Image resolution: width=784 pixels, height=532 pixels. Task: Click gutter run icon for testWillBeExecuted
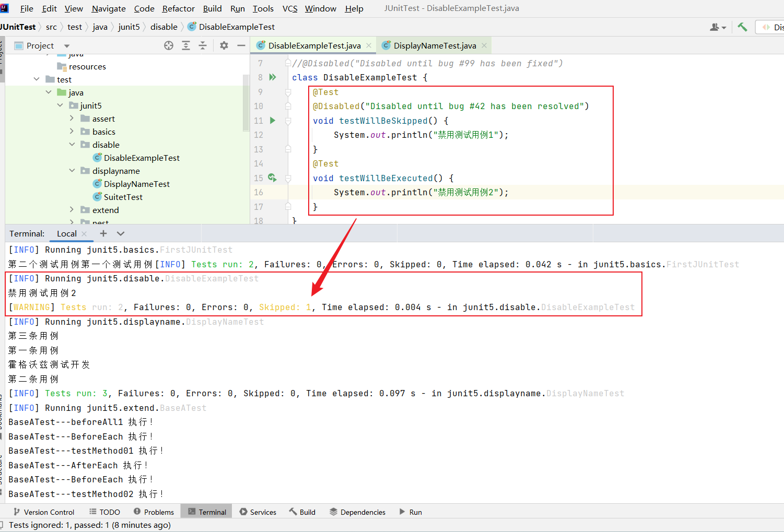pos(272,178)
